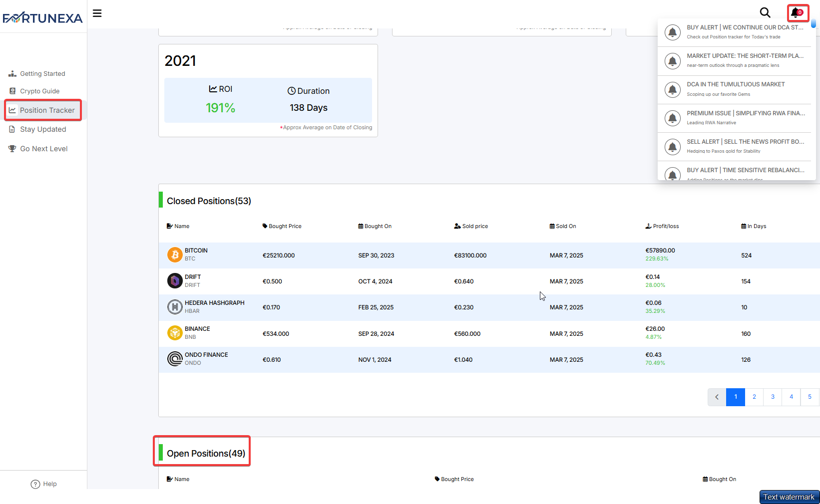Image resolution: width=820 pixels, height=504 pixels.
Task: Click Ondo profit 70.49% value
Action: click(655, 363)
